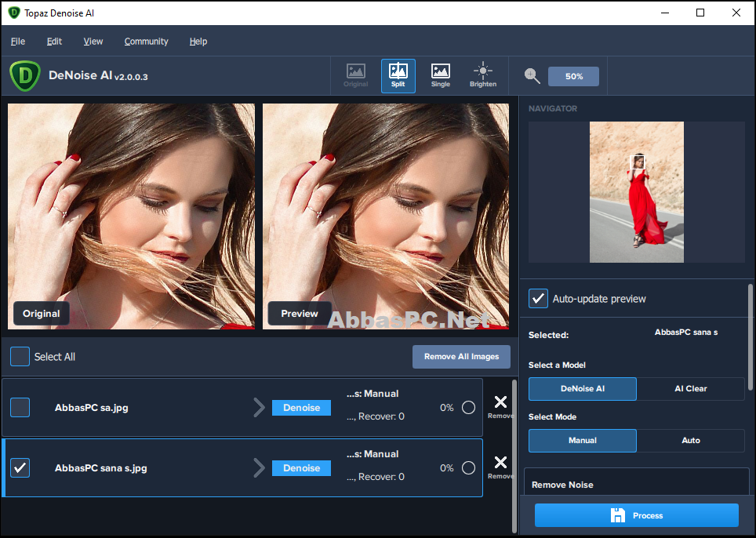Select the DeNoise AI model
This screenshot has height=538, width=756.
tap(583, 388)
